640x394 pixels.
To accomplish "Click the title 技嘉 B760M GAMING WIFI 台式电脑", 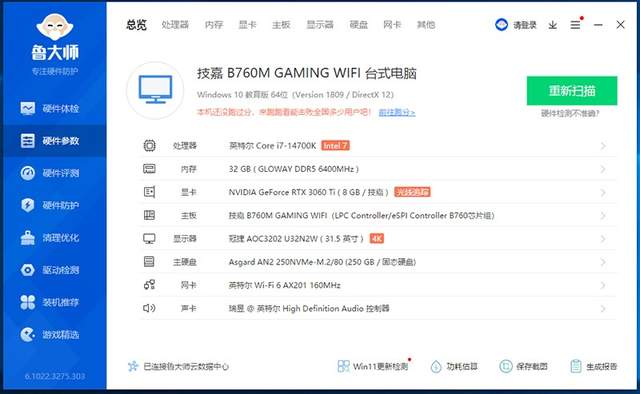I will (x=307, y=73).
